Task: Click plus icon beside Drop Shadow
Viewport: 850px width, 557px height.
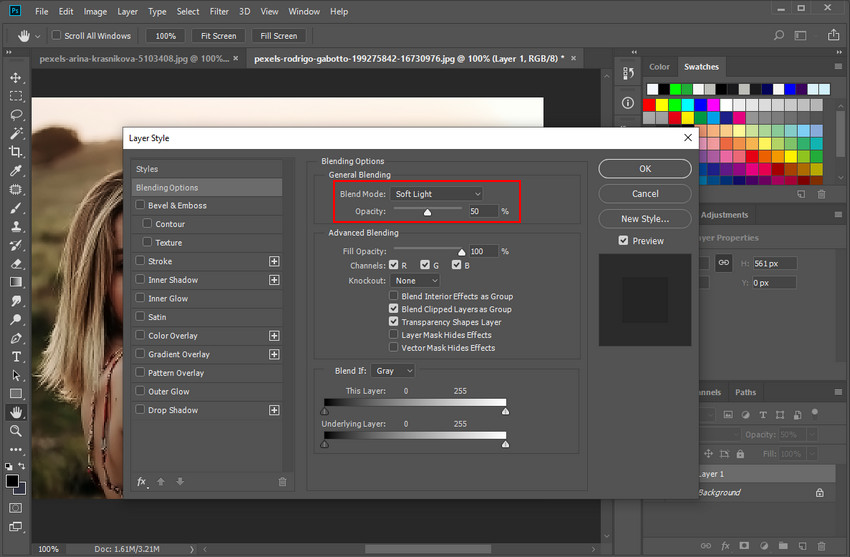Action: click(274, 410)
